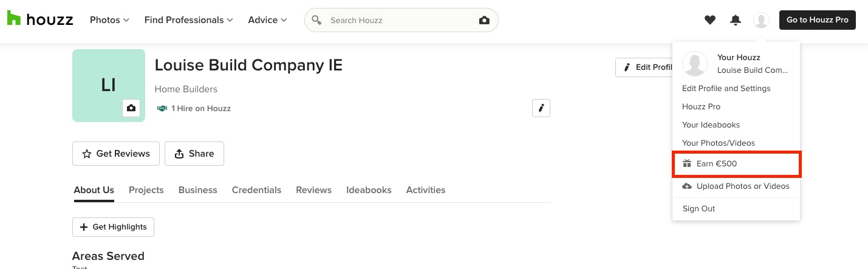Screen dimensions: 868x269
Task: Expand the Photos dropdown menu
Action: tap(109, 20)
